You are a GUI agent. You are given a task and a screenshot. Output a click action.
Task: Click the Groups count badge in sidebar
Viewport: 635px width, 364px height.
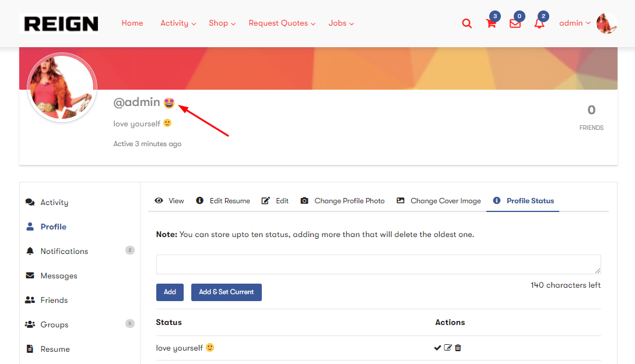click(129, 324)
